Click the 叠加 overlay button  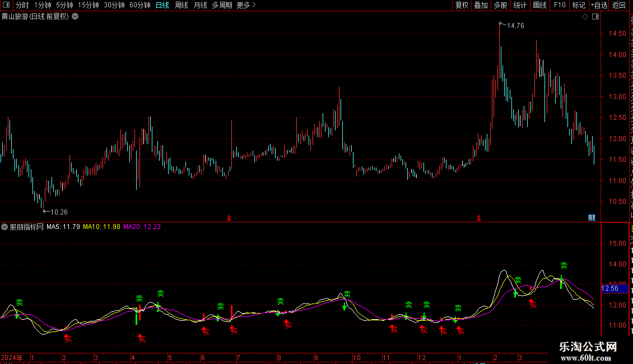(481, 5)
